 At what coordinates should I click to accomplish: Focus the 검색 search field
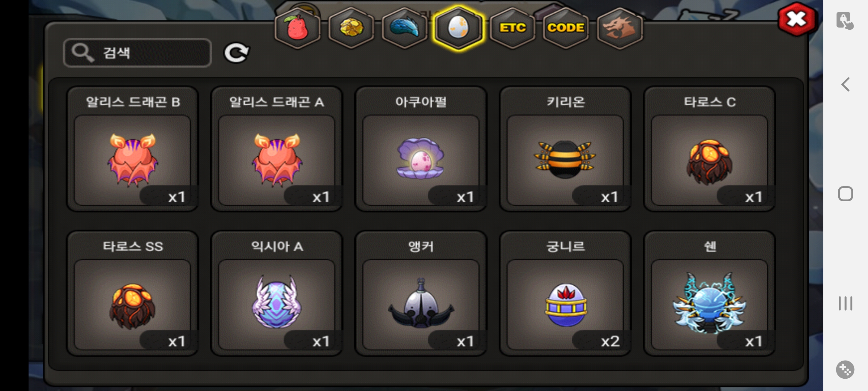tap(137, 53)
